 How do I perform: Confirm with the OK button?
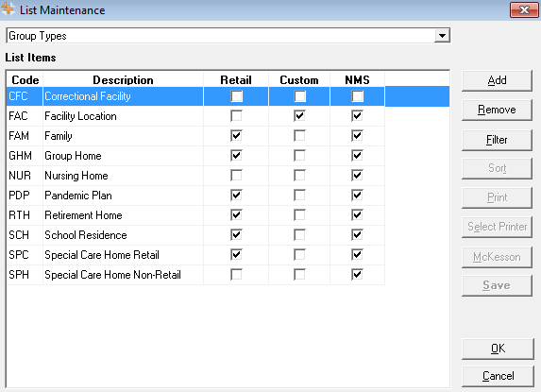(498, 349)
